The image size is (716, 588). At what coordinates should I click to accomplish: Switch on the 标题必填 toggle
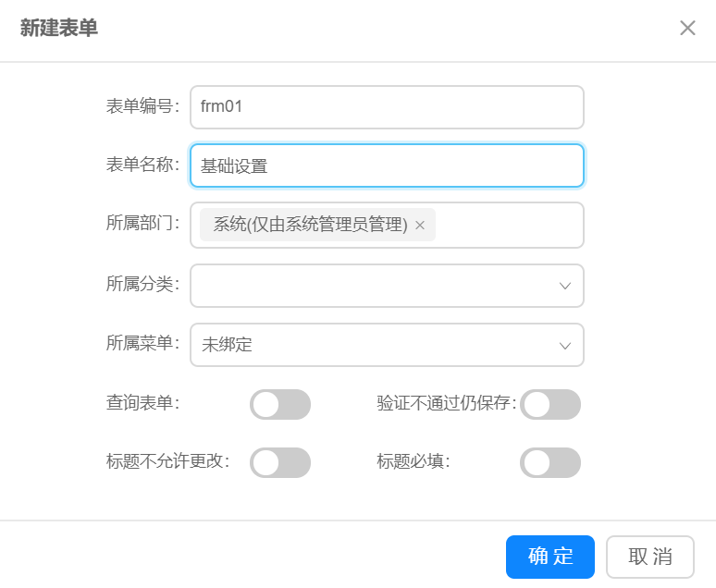click(x=550, y=462)
